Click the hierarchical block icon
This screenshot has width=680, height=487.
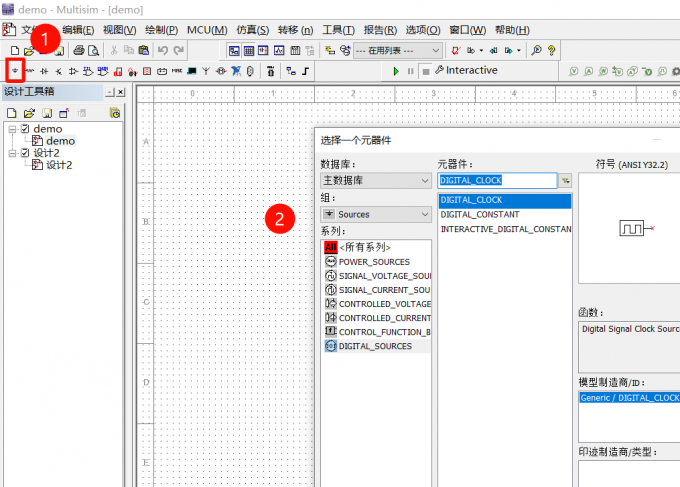[x=291, y=71]
